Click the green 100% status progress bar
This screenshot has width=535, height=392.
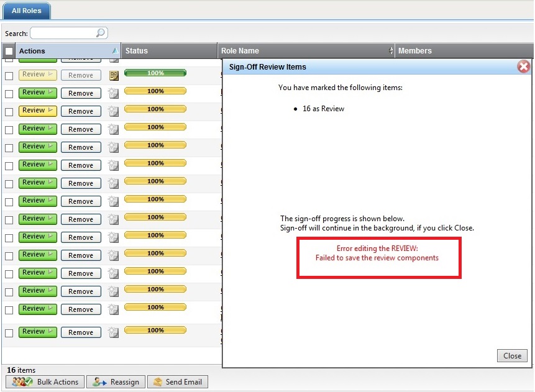tap(155, 73)
